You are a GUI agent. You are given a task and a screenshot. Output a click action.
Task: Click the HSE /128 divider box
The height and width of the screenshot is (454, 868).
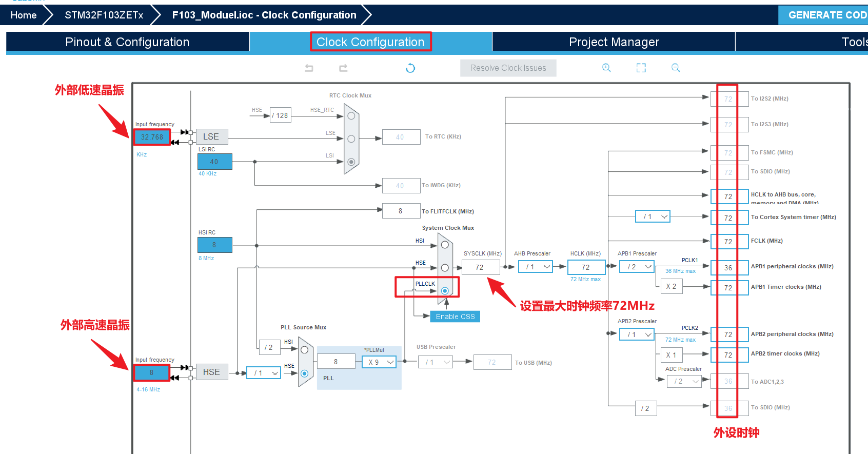click(280, 115)
